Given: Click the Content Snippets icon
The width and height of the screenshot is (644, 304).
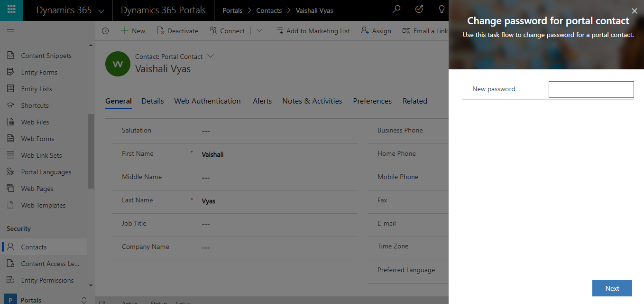Looking at the screenshot, I should [10, 56].
